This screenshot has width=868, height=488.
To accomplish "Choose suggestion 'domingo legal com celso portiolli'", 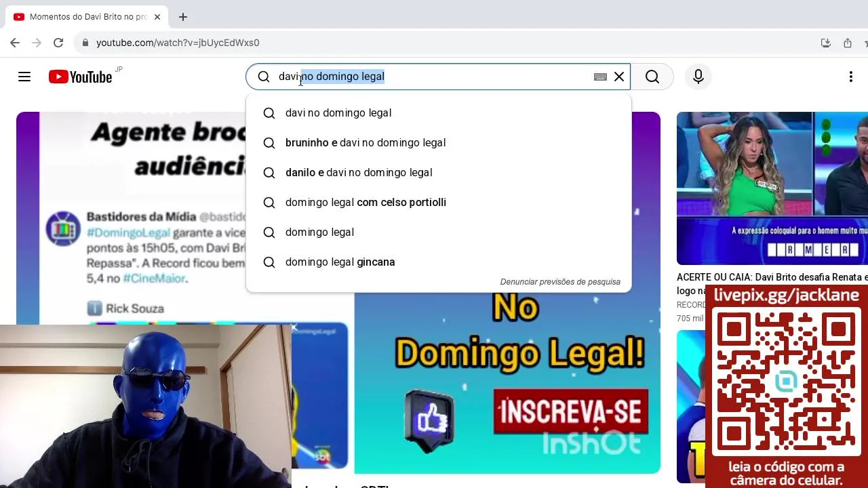I will click(x=439, y=203).
